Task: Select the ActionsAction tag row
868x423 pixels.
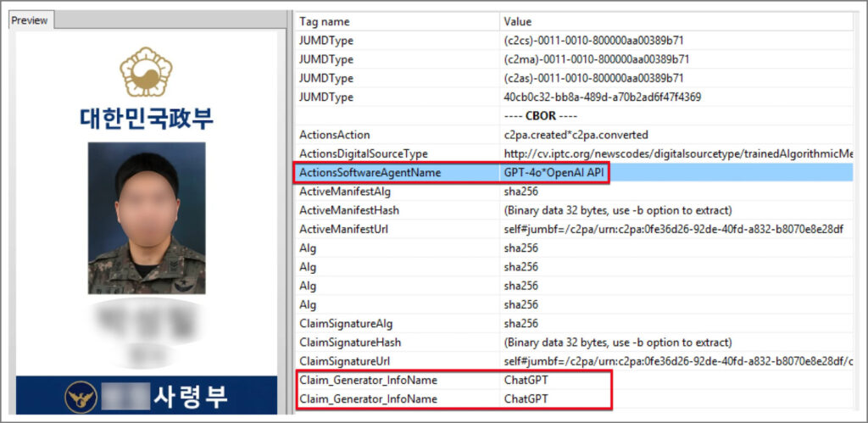Action: coord(334,135)
